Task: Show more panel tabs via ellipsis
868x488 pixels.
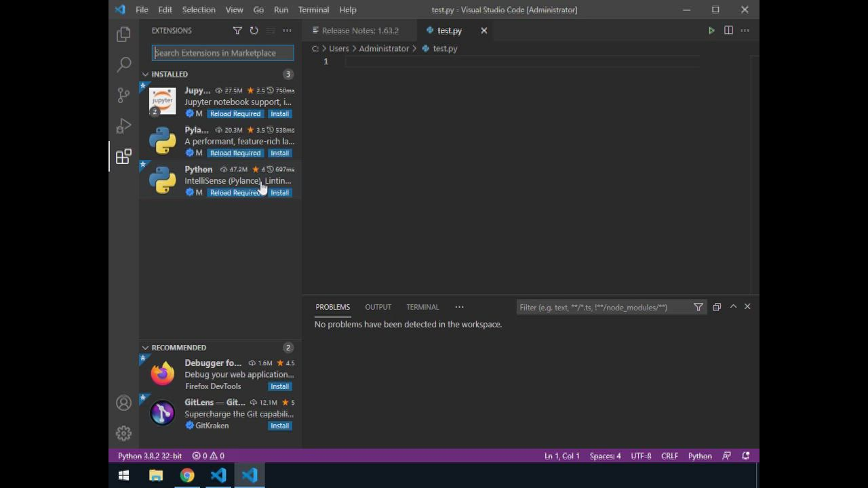Action: point(459,307)
